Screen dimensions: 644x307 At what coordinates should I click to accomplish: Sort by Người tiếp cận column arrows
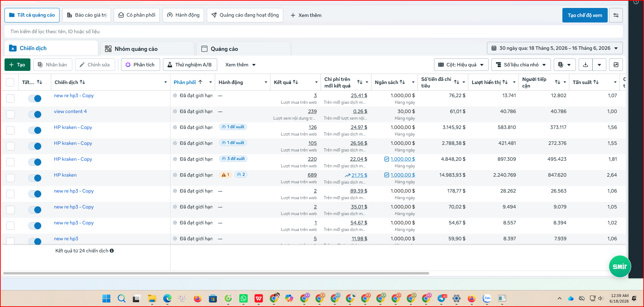pyautogui.click(x=558, y=82)
